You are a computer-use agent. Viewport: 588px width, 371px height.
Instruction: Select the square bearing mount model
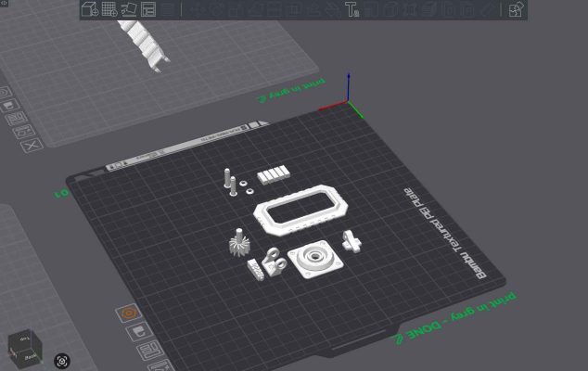point(315,259)
